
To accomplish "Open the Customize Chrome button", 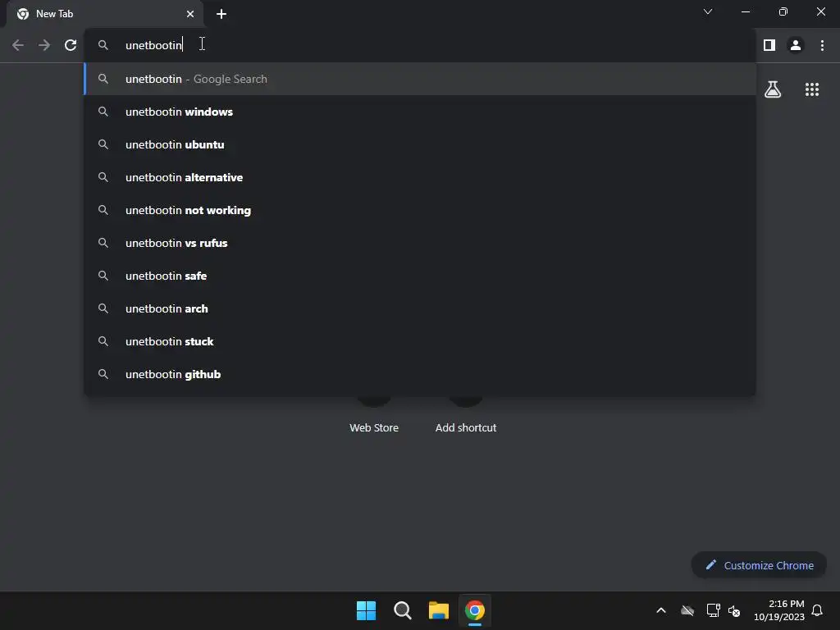I will tap(759, 565).
